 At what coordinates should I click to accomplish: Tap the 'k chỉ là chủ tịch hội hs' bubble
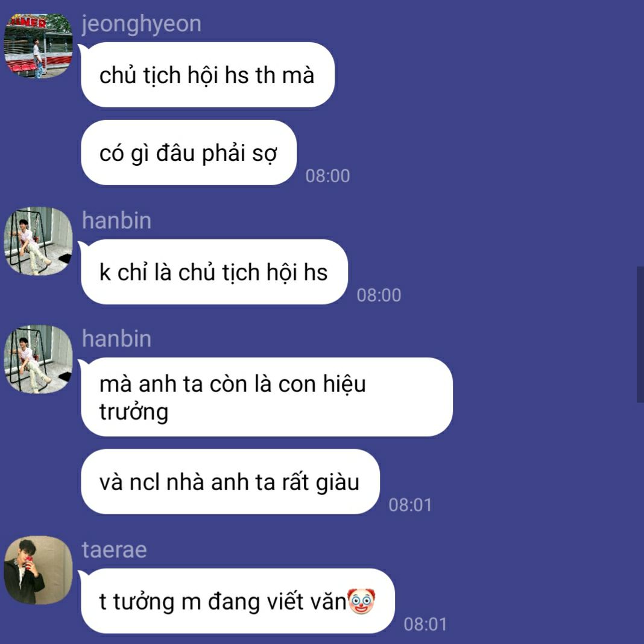tap(214, 272)
